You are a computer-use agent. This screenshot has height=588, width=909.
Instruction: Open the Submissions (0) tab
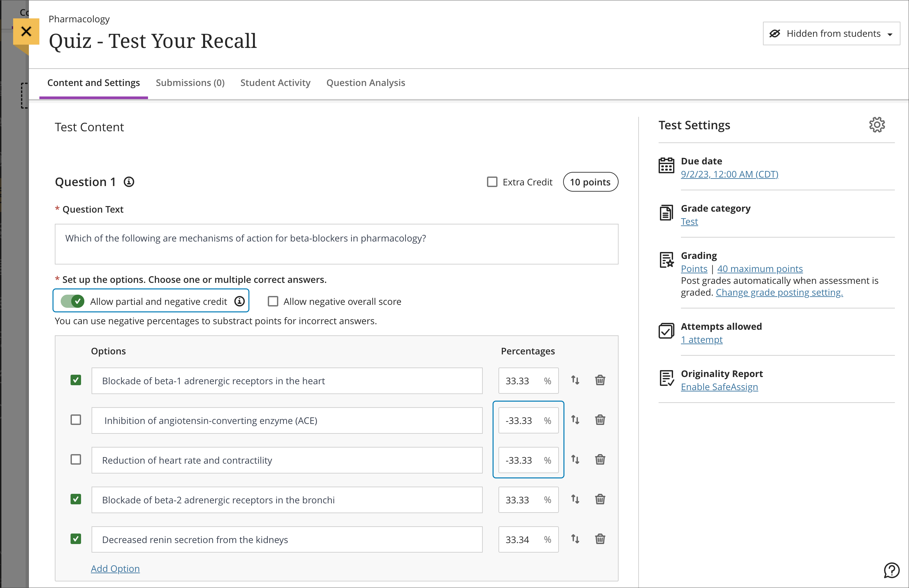pyautogui.click(x=190, y=83)
